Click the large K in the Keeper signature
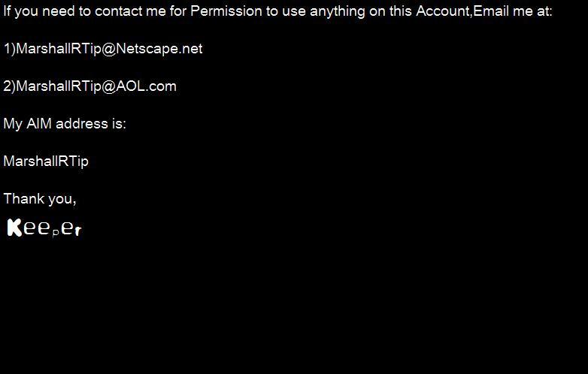Viewport: 588px width, 374px height. point(14,228)
